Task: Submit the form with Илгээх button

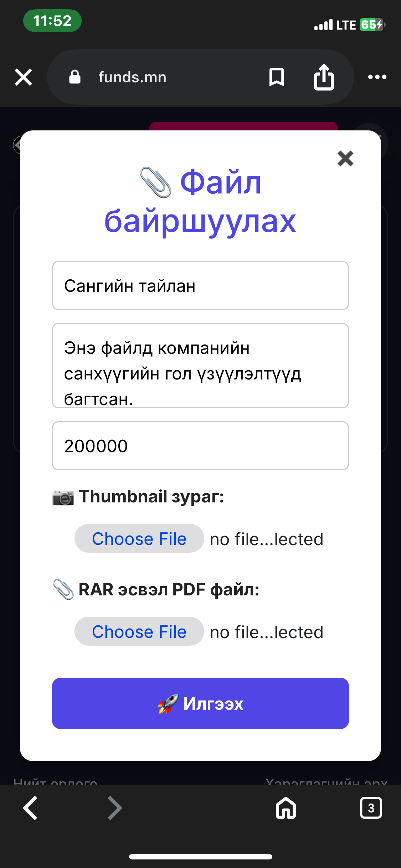Action: [200, 703]
